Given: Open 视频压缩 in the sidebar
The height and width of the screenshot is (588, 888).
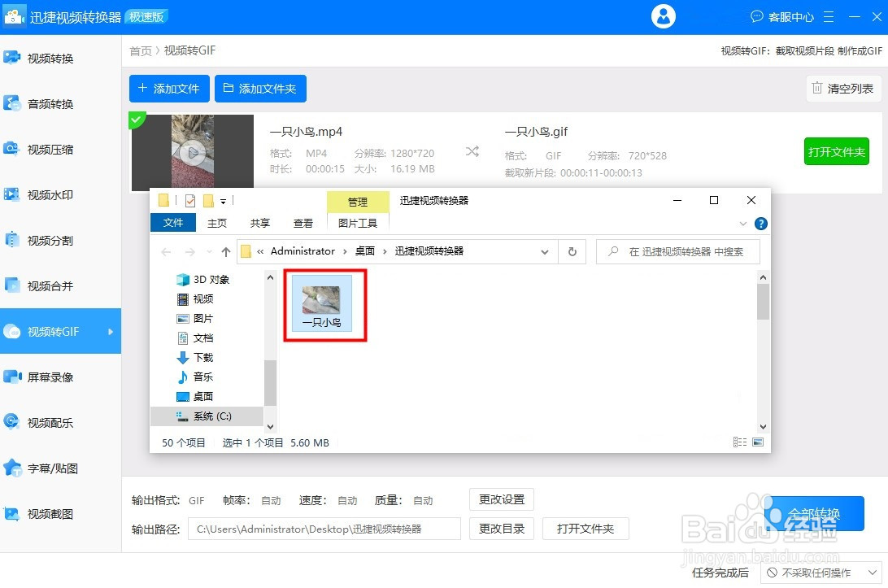Looking at the screenshot, I should tap(60, 150).
